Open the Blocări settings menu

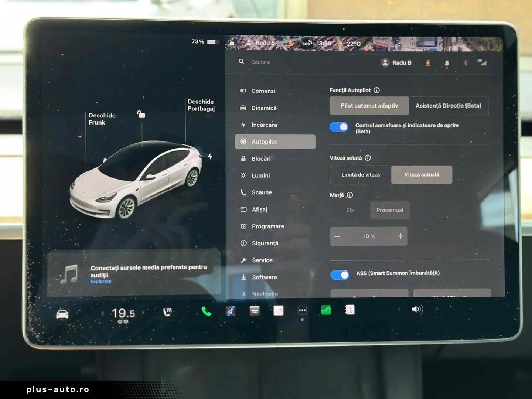coord(275,159)
